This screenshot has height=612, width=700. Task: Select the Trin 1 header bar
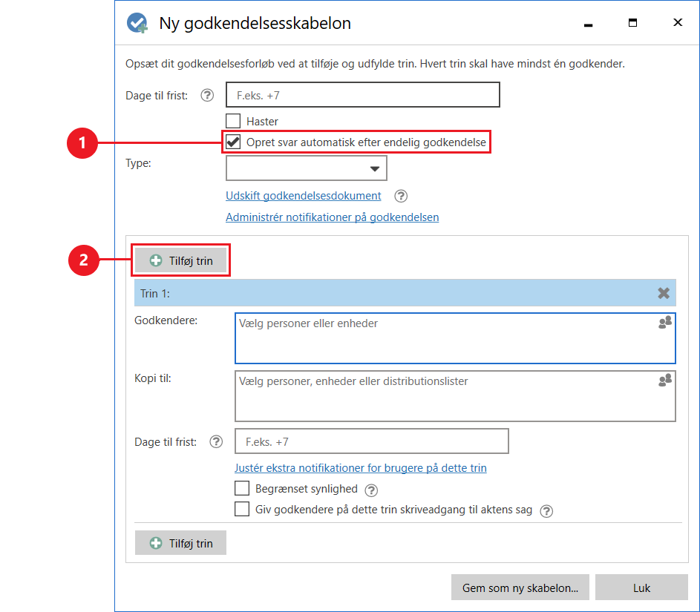(x=405, y=293)
